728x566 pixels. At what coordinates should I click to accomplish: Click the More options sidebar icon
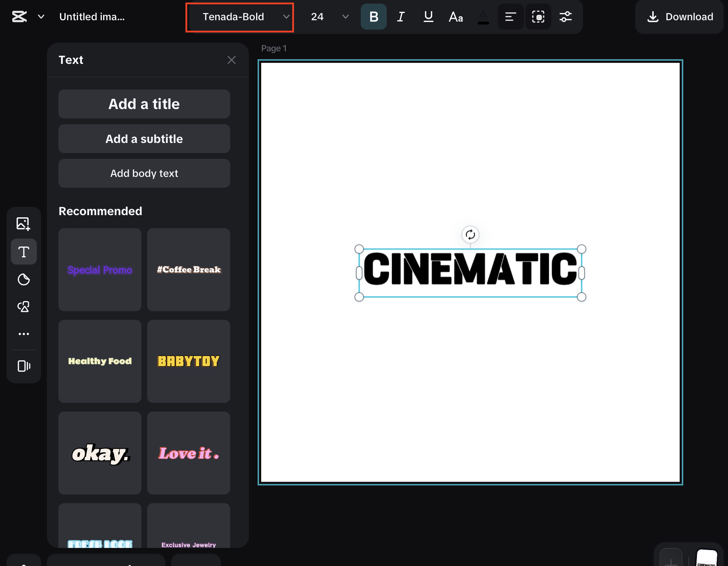[x=24, y=334]
